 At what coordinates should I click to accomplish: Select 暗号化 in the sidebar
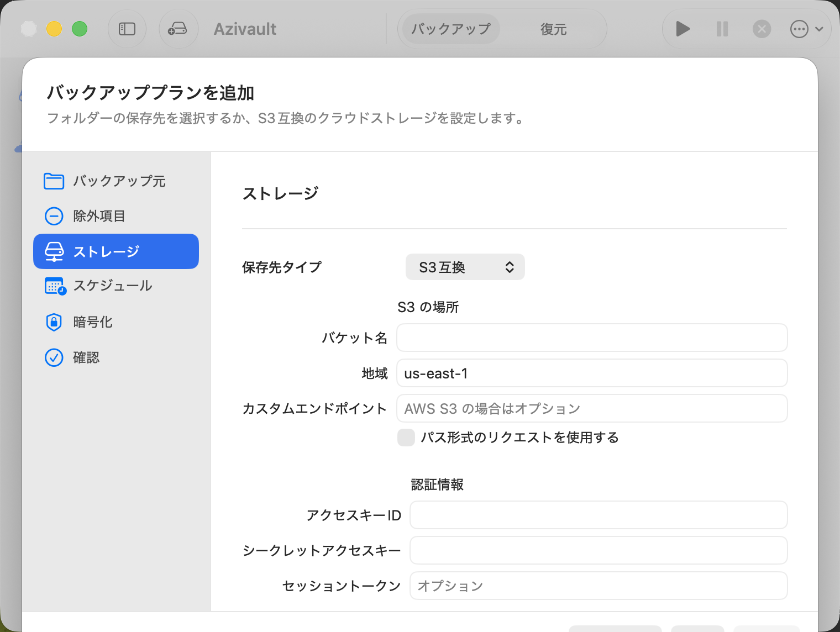pyautogui.click(x=116, y=322)
